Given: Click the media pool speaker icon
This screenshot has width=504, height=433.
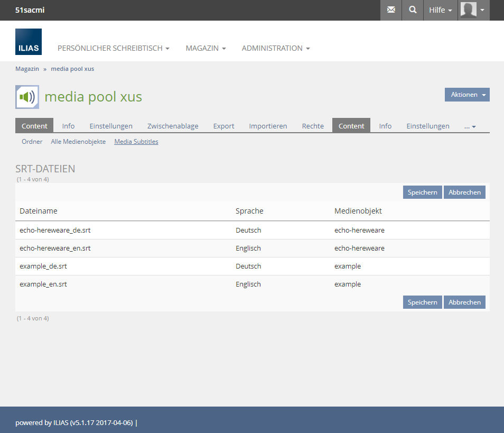Looking at the screenshot, I should 27,97.
